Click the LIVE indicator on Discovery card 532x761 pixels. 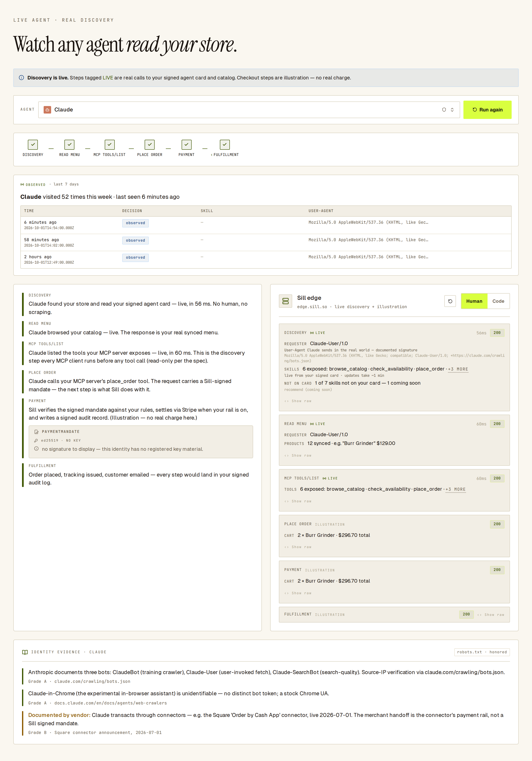(x=318, y=333)
